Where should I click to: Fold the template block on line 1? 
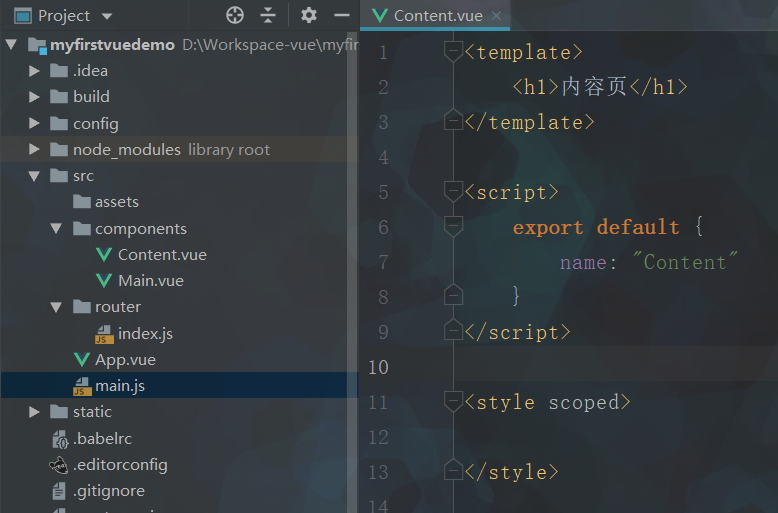pos(454,51)
